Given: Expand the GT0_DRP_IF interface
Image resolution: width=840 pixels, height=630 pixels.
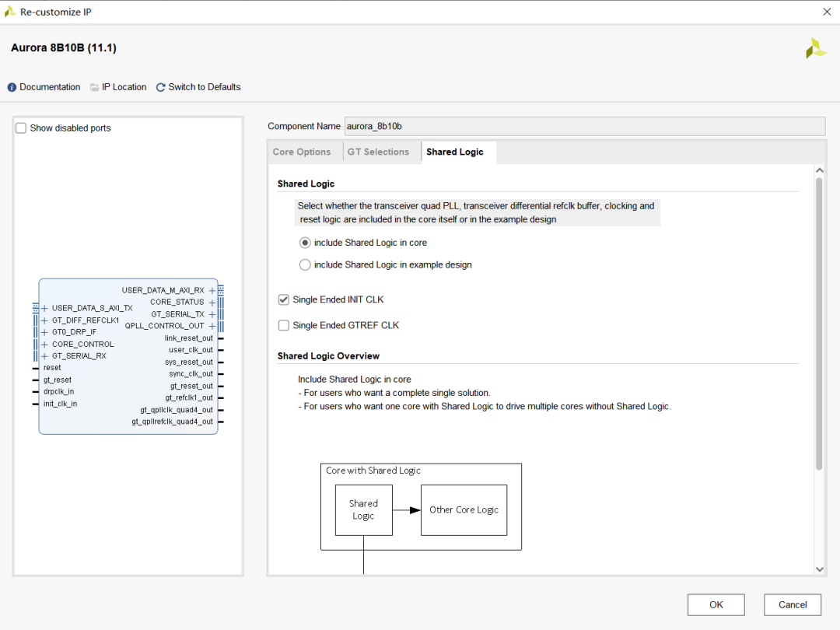Looking at the screenshot, I should (44, 332).
